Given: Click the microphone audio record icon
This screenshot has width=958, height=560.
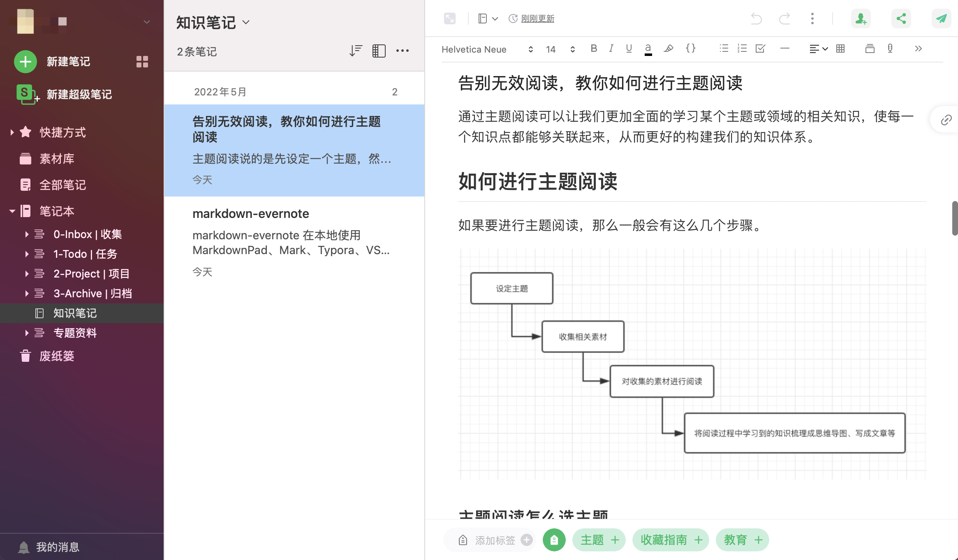Looking at the screenshot, I should pyautogui.click(x=890, y=49).
